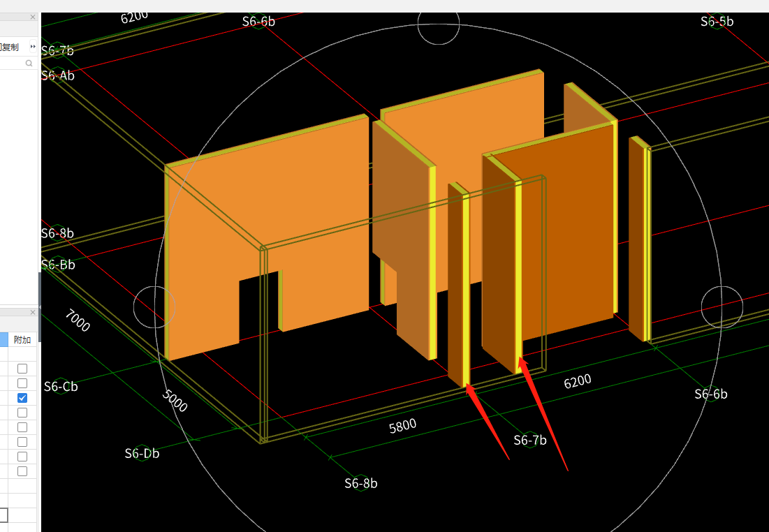Tick the checkbox directly above the checked one
The height and width of the screenshot is (532, 769).
(22, 383)
